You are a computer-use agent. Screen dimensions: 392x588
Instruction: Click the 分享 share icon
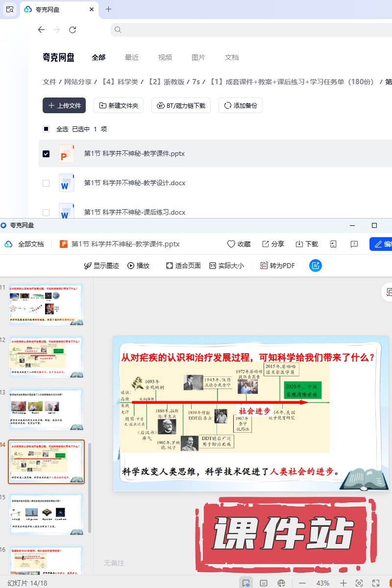(266, 244)
